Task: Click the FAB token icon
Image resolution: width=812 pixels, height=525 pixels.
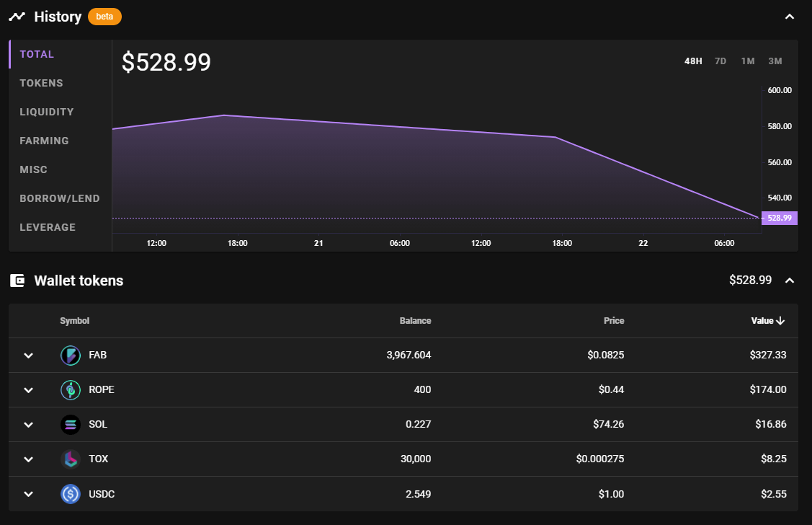Action: coord(70,355)
